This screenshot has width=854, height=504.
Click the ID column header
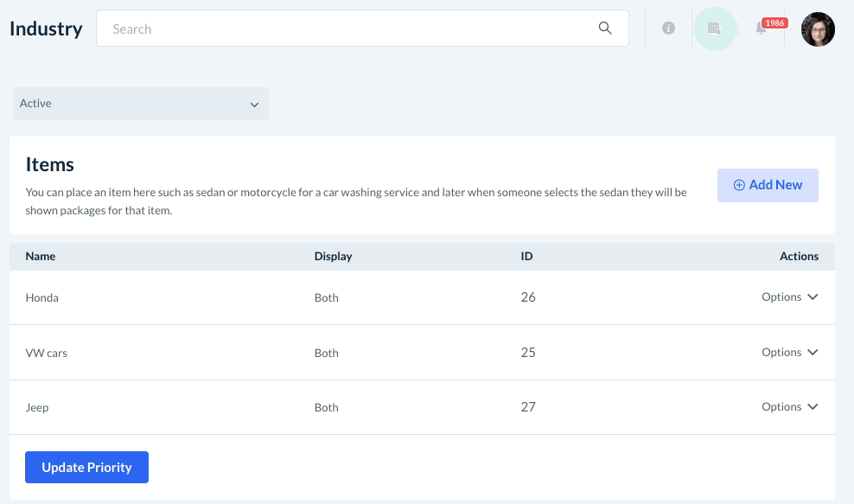(x=526, y=257)
